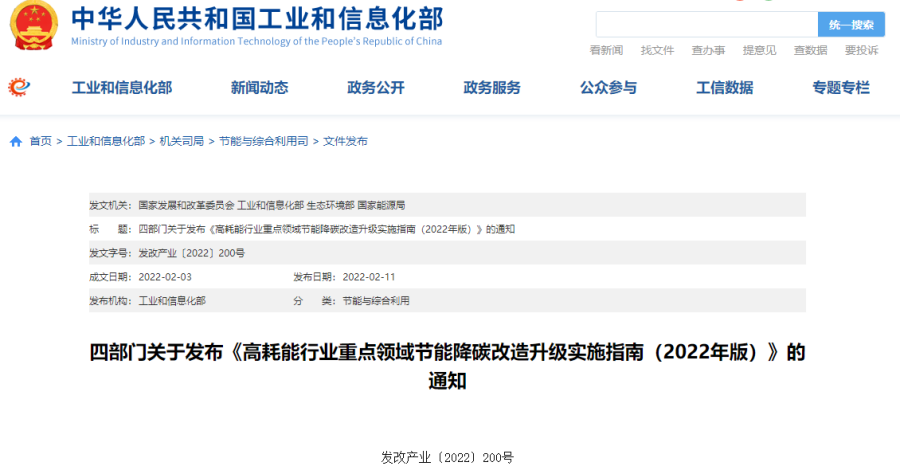Open the 找文件 quick link
This screenshot has width=900, height=470.
point(657,51)
